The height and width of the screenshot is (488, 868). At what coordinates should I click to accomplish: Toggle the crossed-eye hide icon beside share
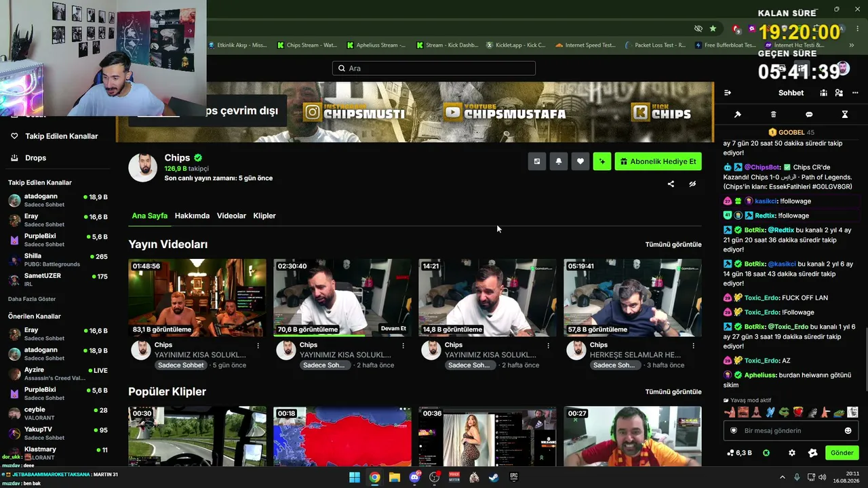point(692,184)
